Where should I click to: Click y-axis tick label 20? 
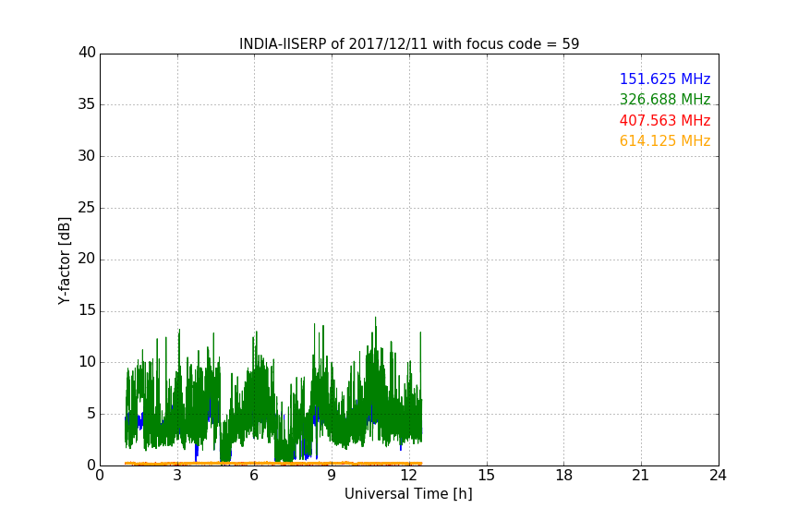pos(87,259)
